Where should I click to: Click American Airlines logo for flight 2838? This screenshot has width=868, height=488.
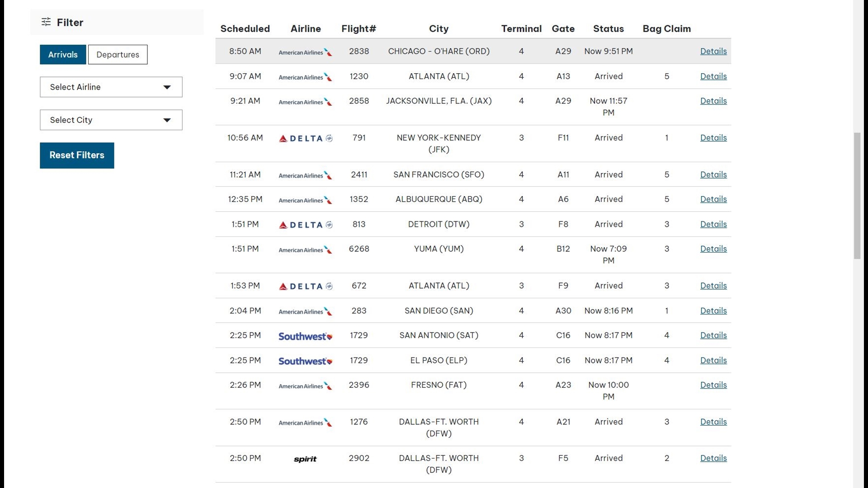click(305, 52)
